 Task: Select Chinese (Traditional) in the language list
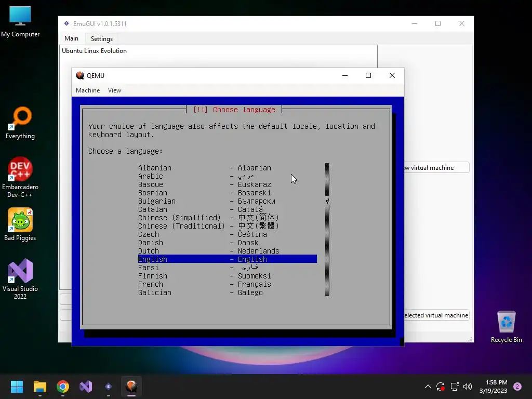pos(228,226)
